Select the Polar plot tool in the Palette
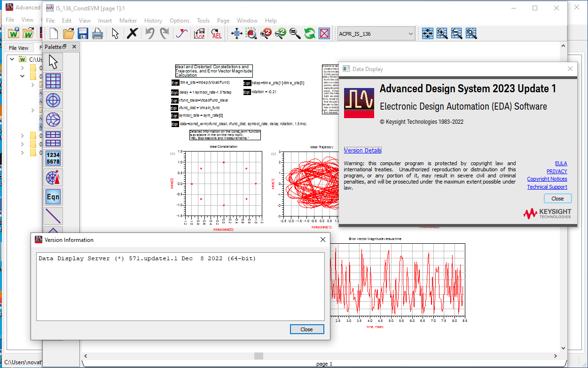 53,100
